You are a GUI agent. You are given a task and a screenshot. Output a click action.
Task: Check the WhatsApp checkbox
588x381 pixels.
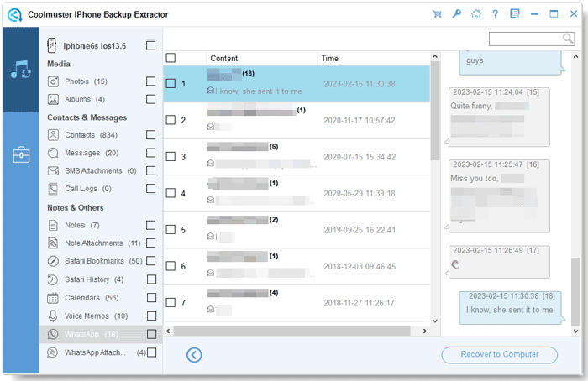[151, 334]
